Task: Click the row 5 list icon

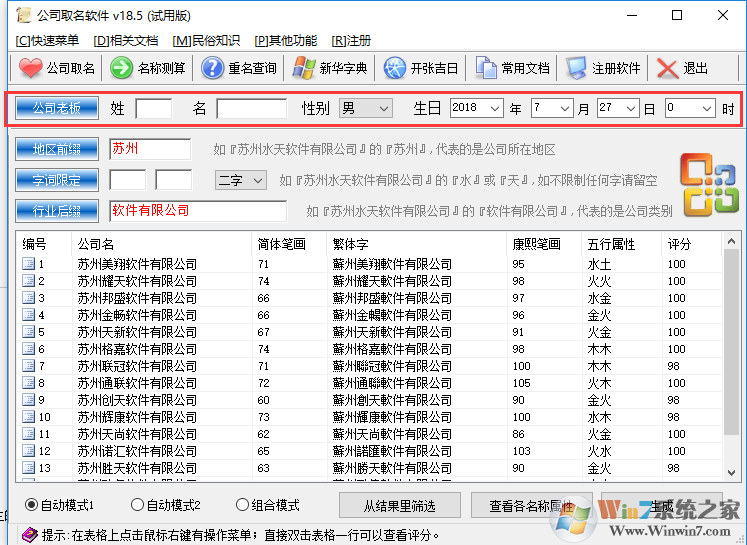Action: pyautogui.click(x=28, y=332)
